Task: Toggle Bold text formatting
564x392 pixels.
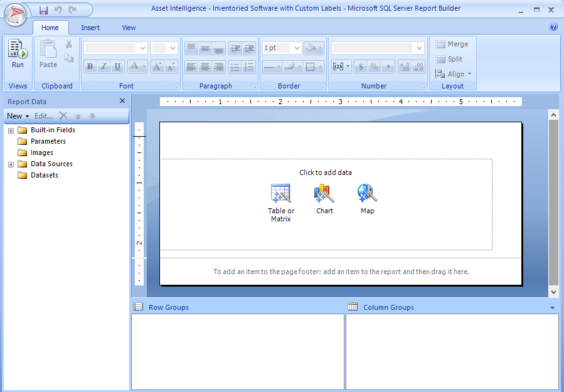Action: (90, 66)
